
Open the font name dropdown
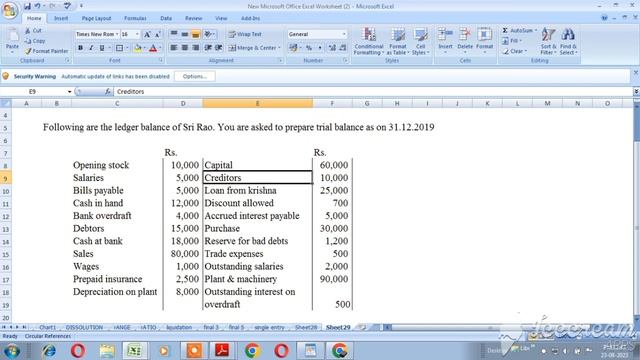coord(117,34)
